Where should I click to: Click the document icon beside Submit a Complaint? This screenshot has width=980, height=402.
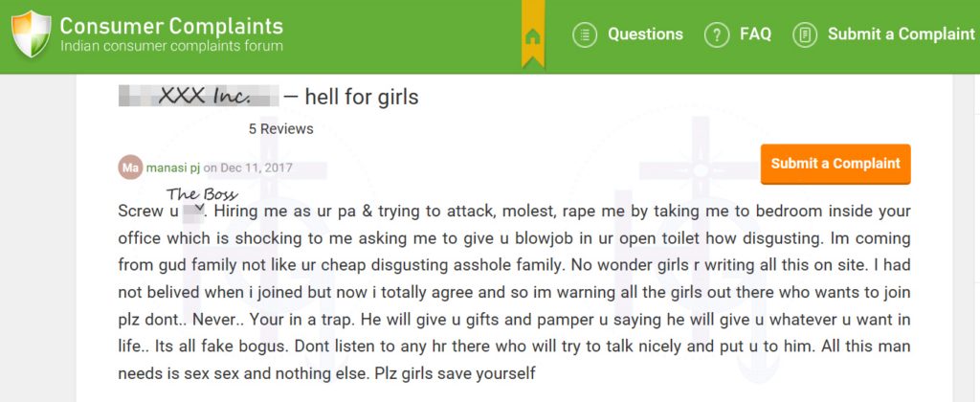805,34
